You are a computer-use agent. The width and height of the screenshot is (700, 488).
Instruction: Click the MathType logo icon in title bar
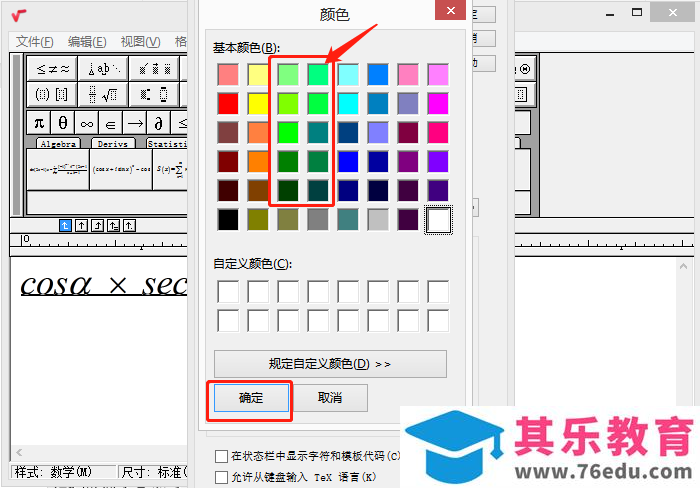[19, 16]
